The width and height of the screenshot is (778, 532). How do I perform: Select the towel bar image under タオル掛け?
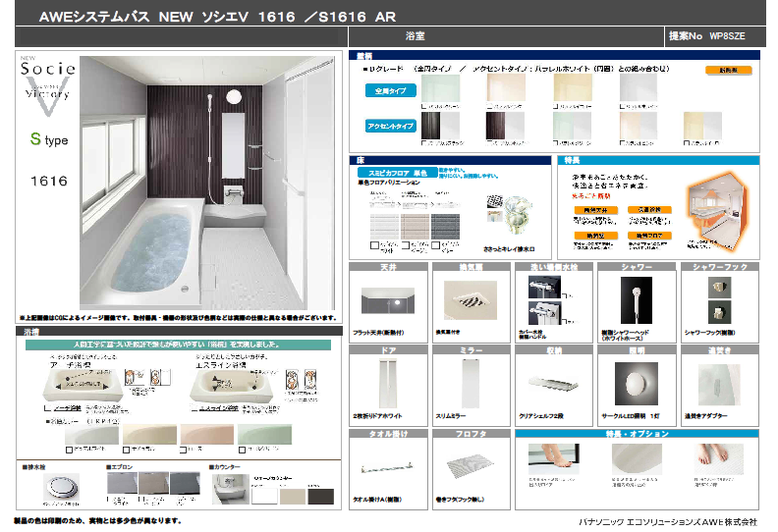click(x=388, y=467)
